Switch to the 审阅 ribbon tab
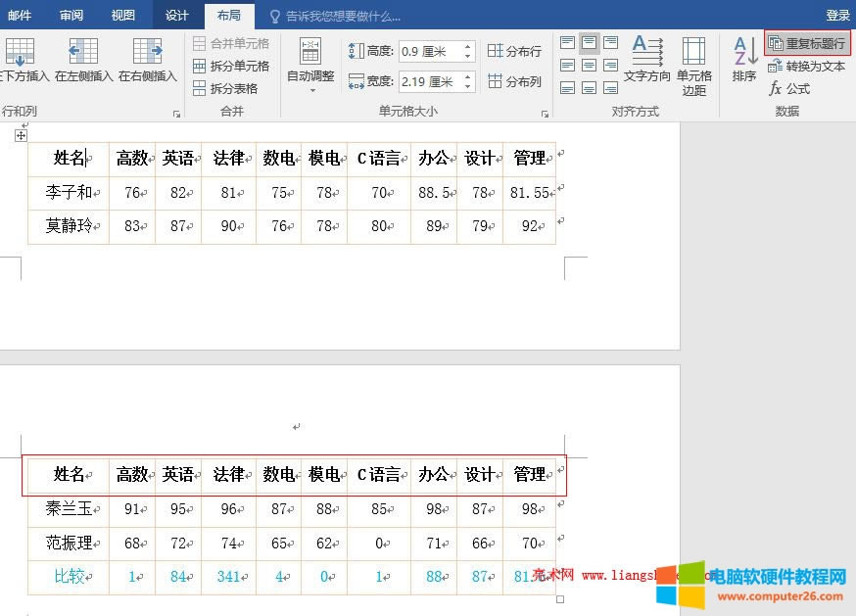This screenshot has width=856, height=616. tap(71, 15)
